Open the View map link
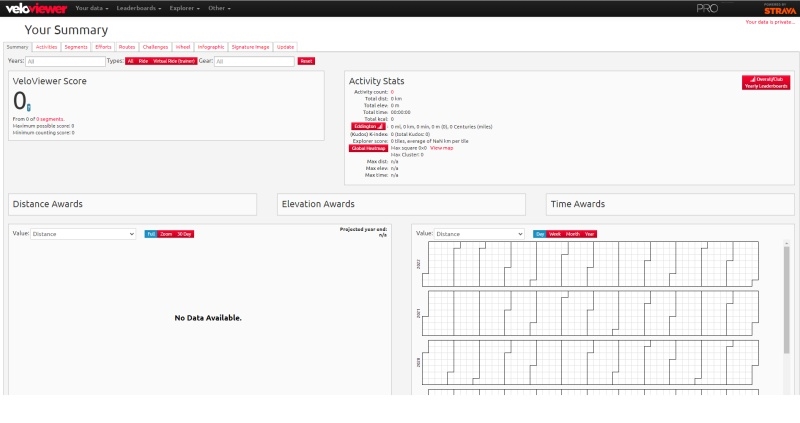 click(441, 148)
